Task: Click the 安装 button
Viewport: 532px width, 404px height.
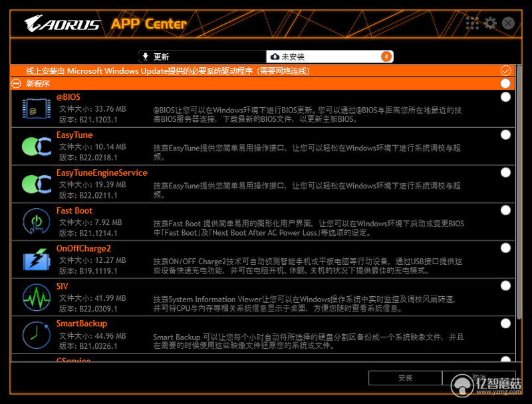Action: [x=405, y=378]
